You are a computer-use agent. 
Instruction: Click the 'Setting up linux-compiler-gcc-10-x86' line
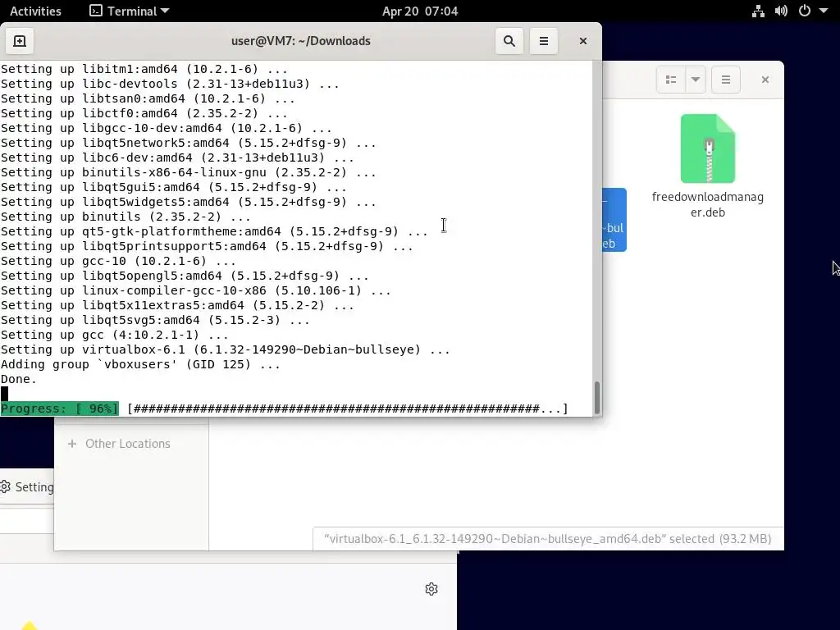tap(195, 291)
